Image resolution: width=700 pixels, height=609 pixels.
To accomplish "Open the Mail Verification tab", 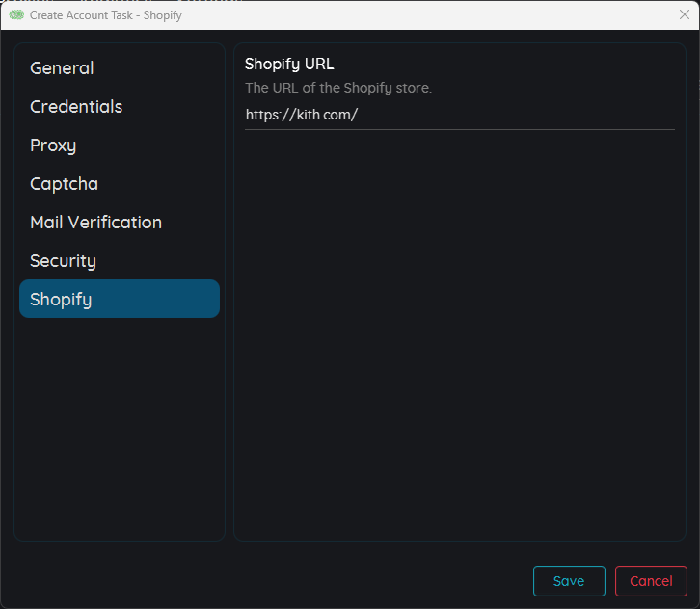I will 95,223.
